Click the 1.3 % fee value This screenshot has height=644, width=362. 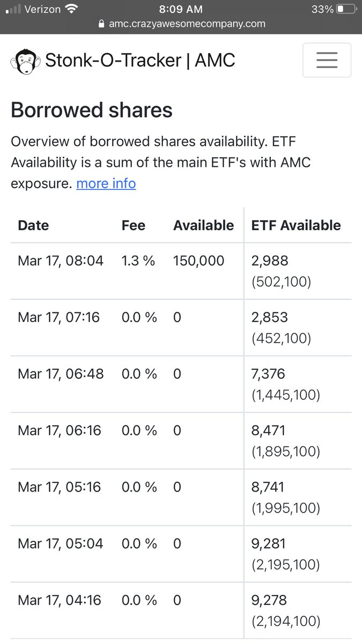pos(138,261)
